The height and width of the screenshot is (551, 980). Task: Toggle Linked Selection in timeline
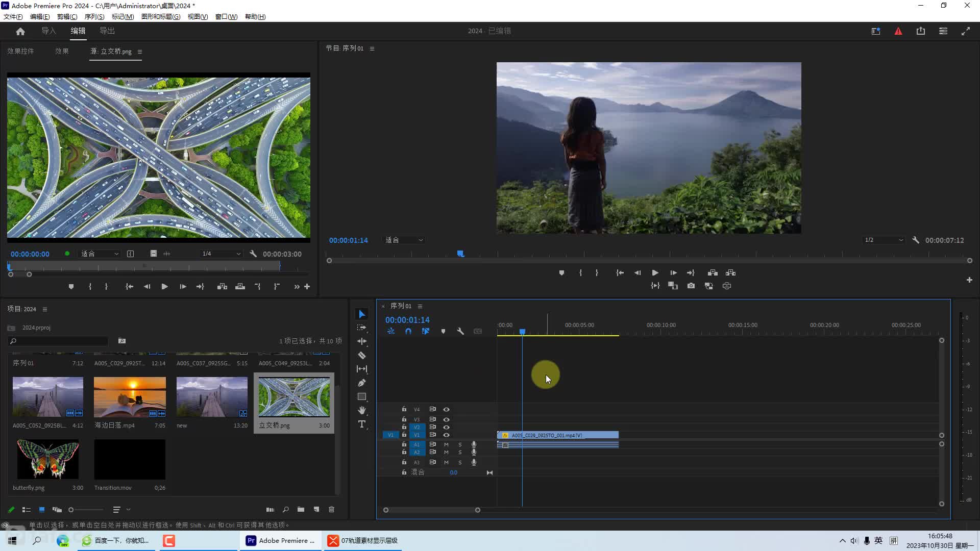pos(426,331)
